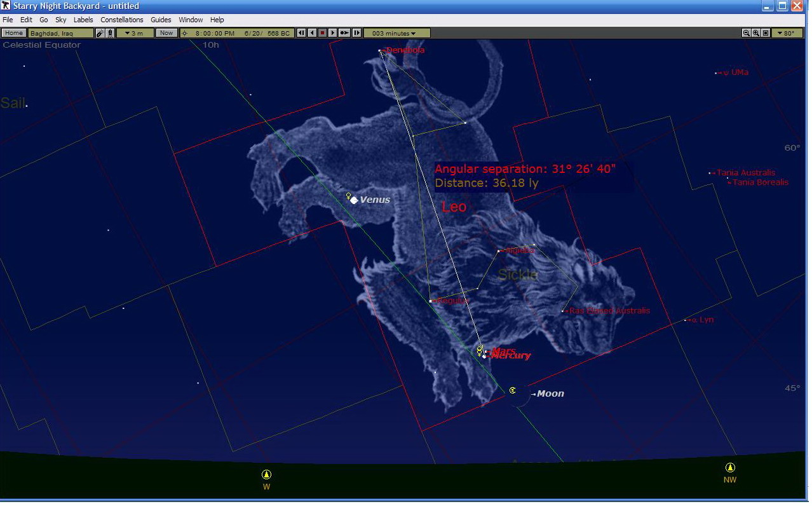Open the Guides menu
The image size is (812, 506).
[x=161, y=20]
